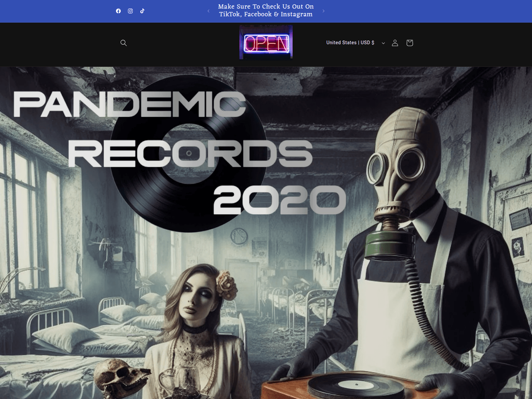The image size is (532, 399).
Task: Open the Instagram social icon
Action: [130, 11]
